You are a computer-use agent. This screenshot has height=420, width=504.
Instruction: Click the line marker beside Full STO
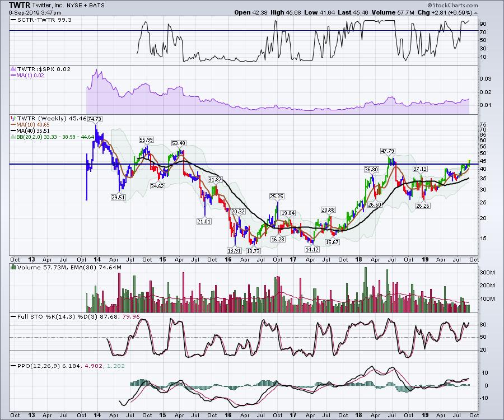(x=13, y=317)
